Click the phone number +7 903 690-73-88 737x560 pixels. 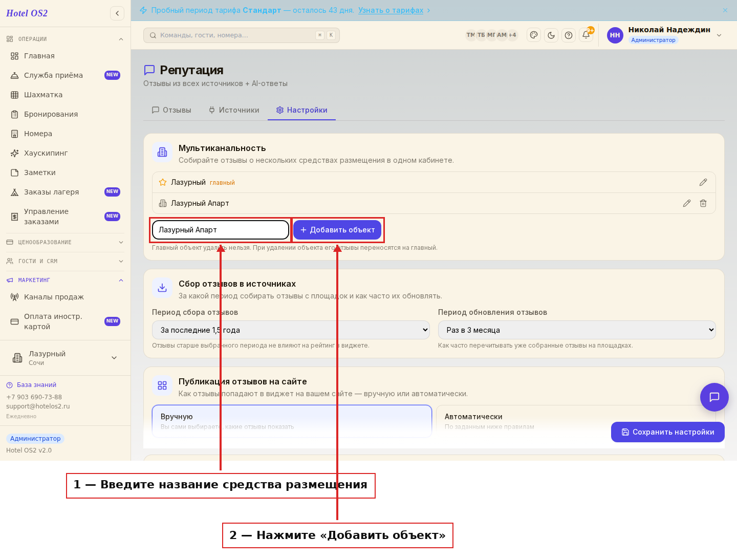click(x=34, y=397)
